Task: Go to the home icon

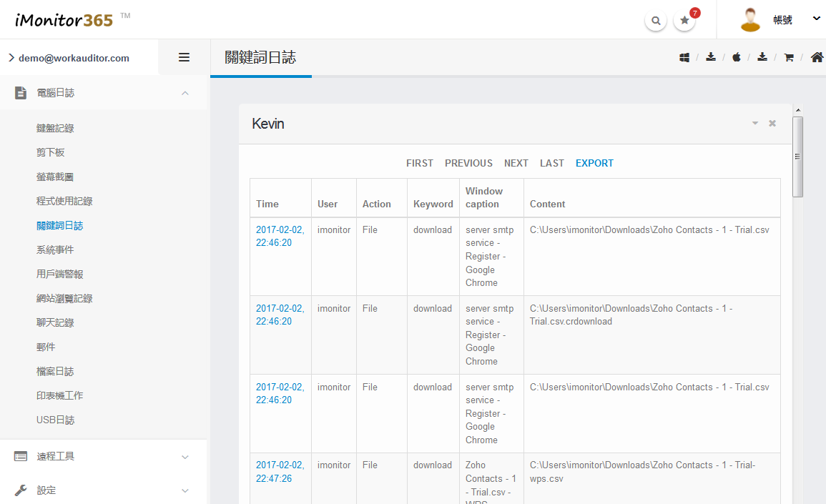Action: pos(817,57)
